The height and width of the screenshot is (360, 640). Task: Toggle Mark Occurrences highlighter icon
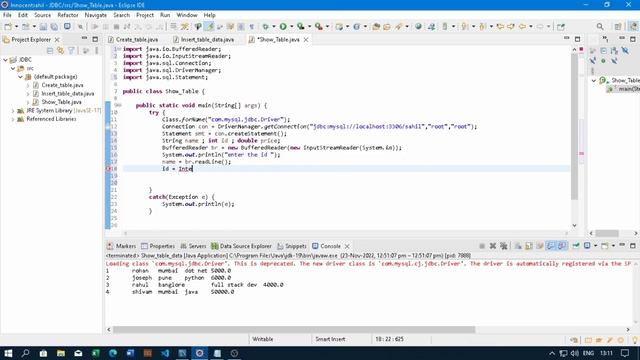(x=209, y=27)
